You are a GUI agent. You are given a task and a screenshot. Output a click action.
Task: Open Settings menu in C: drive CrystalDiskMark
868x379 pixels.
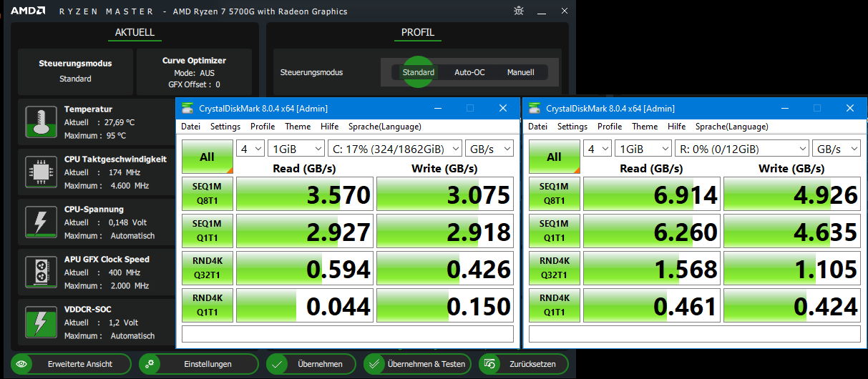click(225, 127)
